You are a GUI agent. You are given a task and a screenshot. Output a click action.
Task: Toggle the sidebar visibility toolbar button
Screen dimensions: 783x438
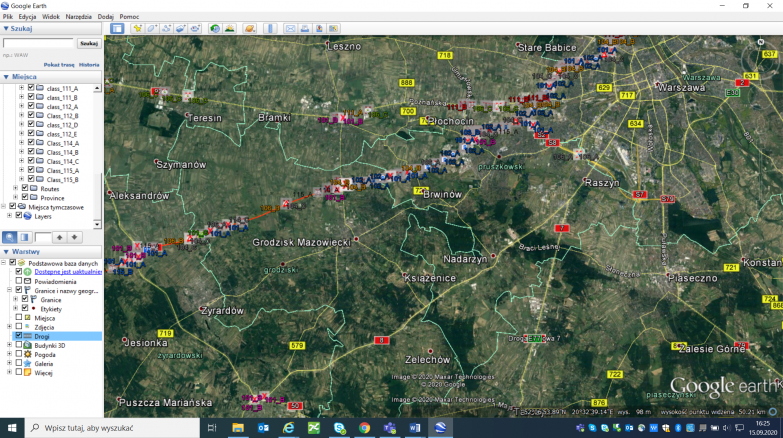[x=117, y=28]
